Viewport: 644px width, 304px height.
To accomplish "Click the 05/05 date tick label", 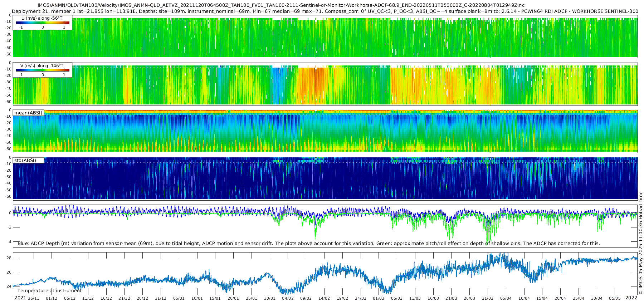I will click(x=615, y=298).
